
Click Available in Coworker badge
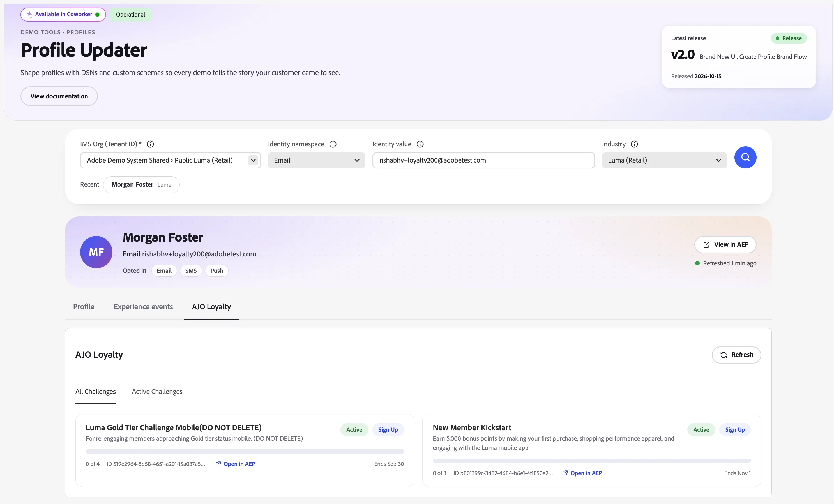pyautogui.click(x=63, y=15)
